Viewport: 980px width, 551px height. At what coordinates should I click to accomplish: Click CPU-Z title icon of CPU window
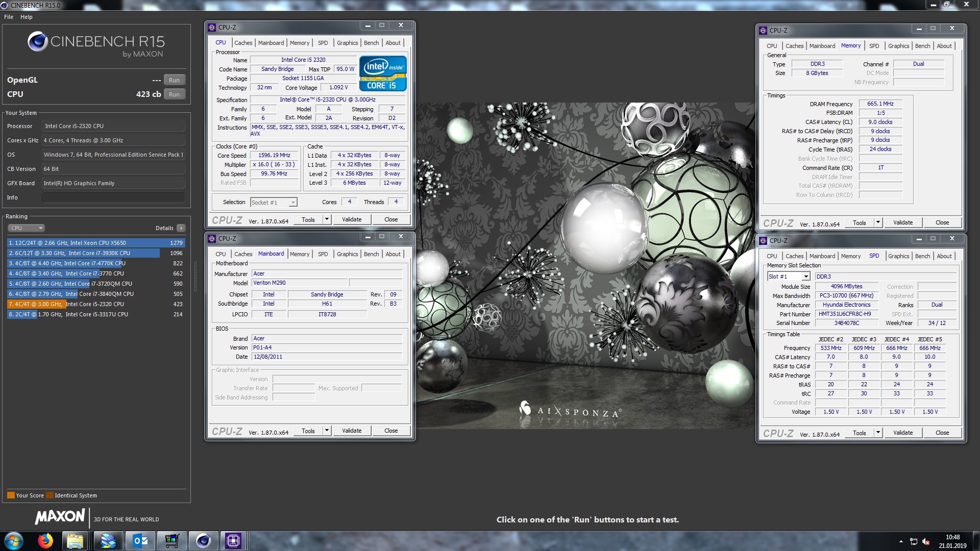tap(212, 27)
